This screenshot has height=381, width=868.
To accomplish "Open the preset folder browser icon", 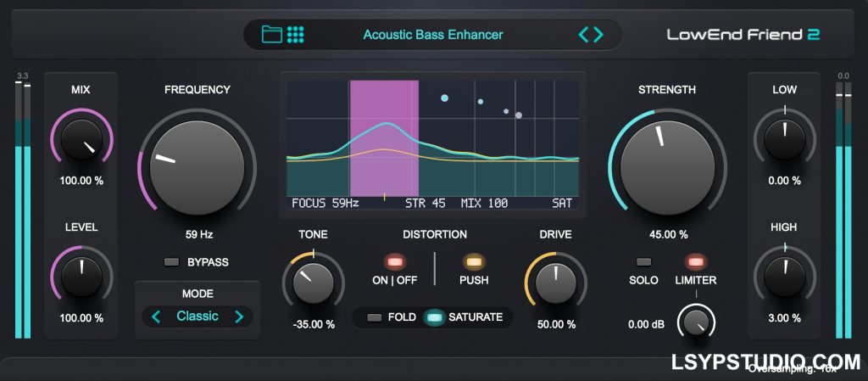I will [272, 34].
